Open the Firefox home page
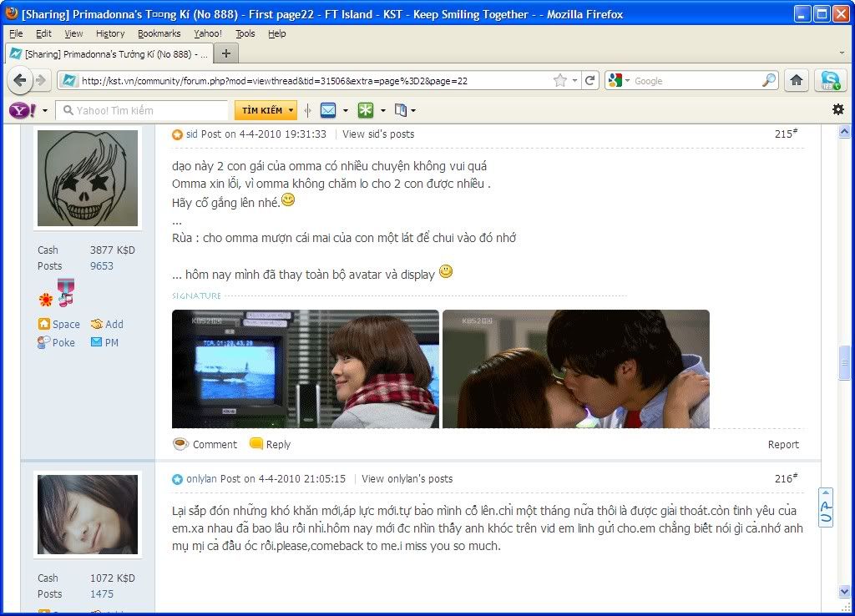Screen dimensions: 855x616 tap(797, 81)
